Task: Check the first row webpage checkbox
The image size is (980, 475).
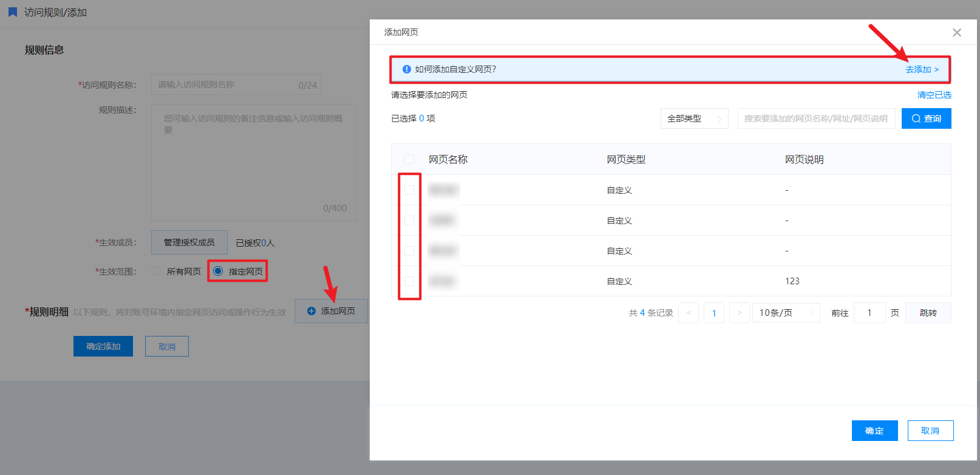Action: click(x=409, y=190)
